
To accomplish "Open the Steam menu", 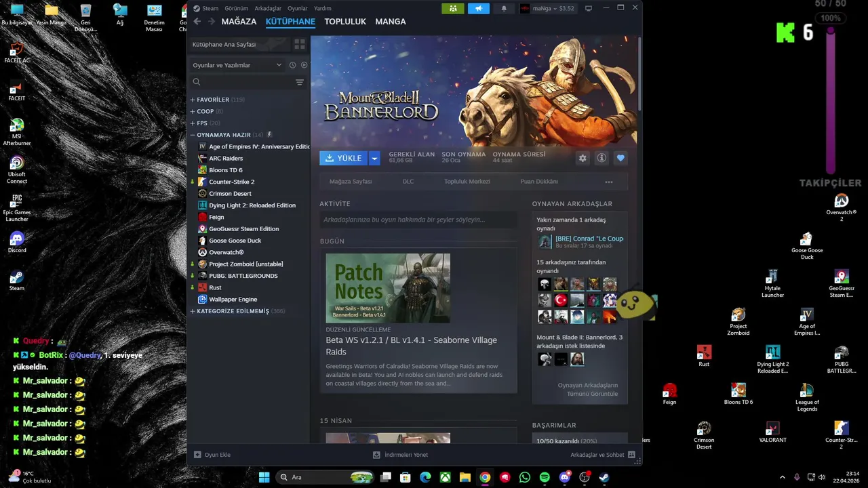I will (210, 8).
